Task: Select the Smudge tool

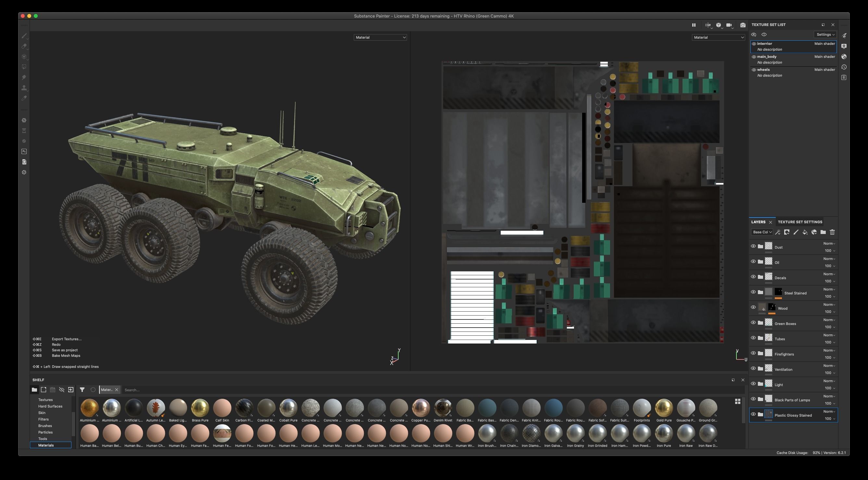Action: [x=24, y=78]
